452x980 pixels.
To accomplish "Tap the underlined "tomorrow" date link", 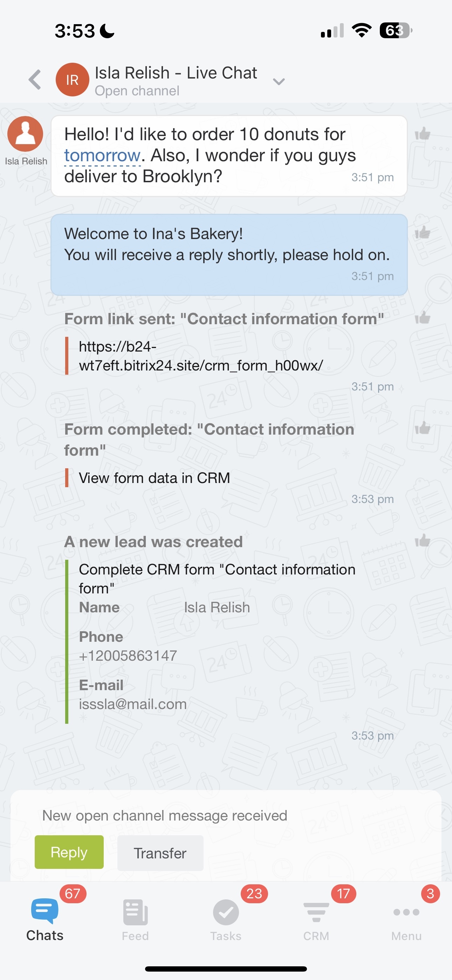I will pyautogui.click(x=102, y=156).
